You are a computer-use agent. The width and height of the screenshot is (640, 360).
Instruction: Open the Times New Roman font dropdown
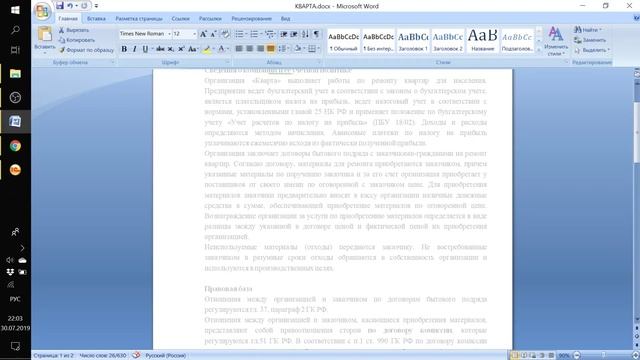coord(169,34)
